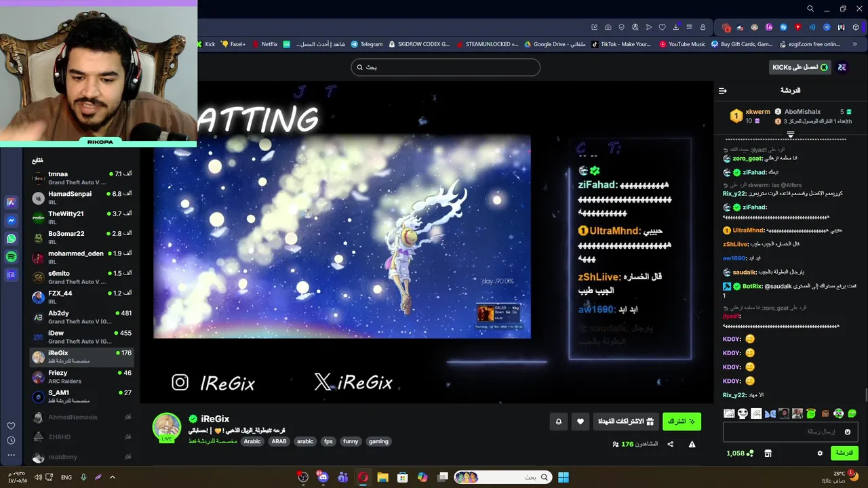Open WhatsApp in the Opera sidebar
Screen dimensions: 868x488
click(x=11, y=239)
